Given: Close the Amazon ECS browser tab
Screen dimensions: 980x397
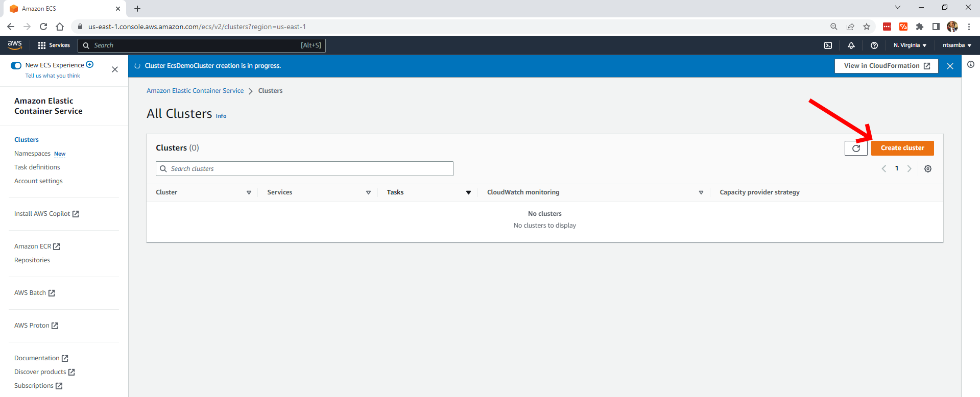Looking at the screenshot, I should [118, 9].
